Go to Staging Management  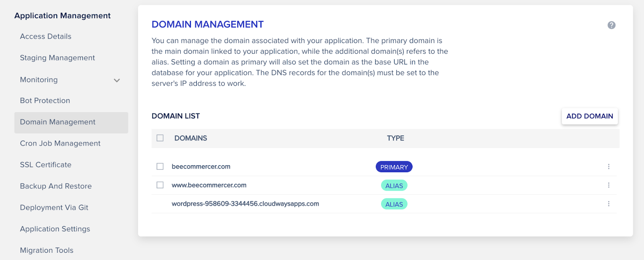58,58
